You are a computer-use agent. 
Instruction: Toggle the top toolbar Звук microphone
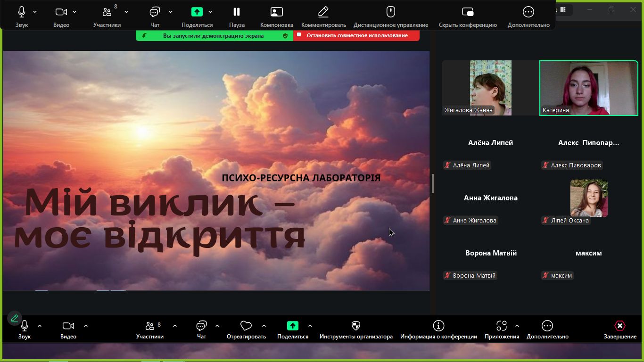click(22, 12)
